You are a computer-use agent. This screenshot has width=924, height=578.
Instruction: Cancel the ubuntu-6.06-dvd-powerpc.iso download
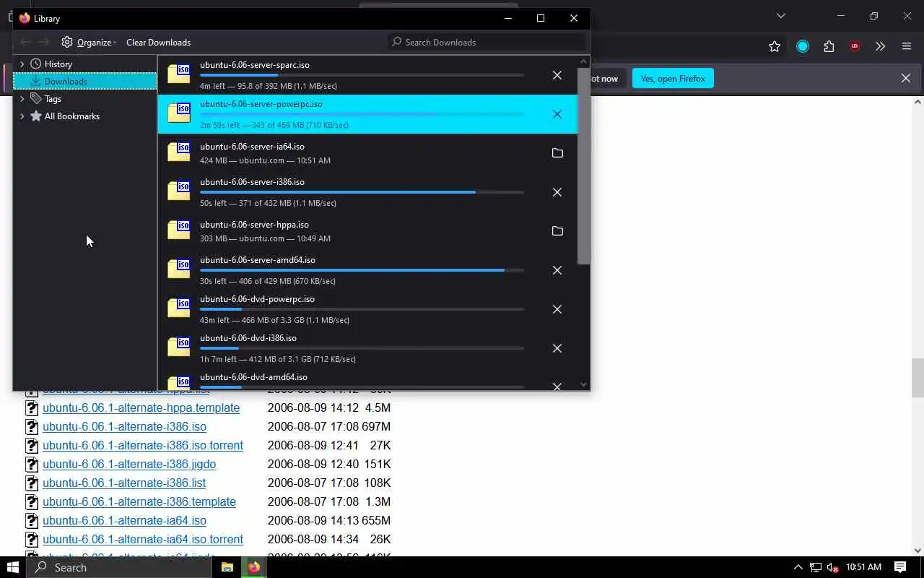click(557, 309)
